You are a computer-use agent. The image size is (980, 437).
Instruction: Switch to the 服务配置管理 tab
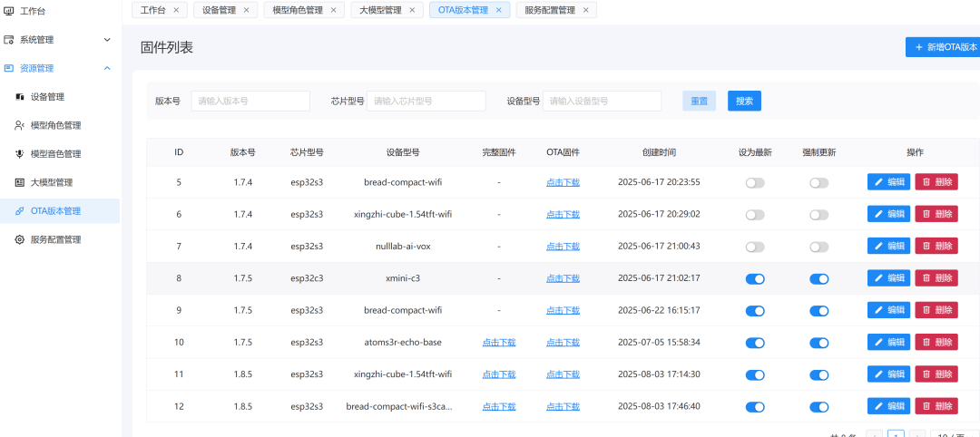pyautogui.click(x=550, y=11)
